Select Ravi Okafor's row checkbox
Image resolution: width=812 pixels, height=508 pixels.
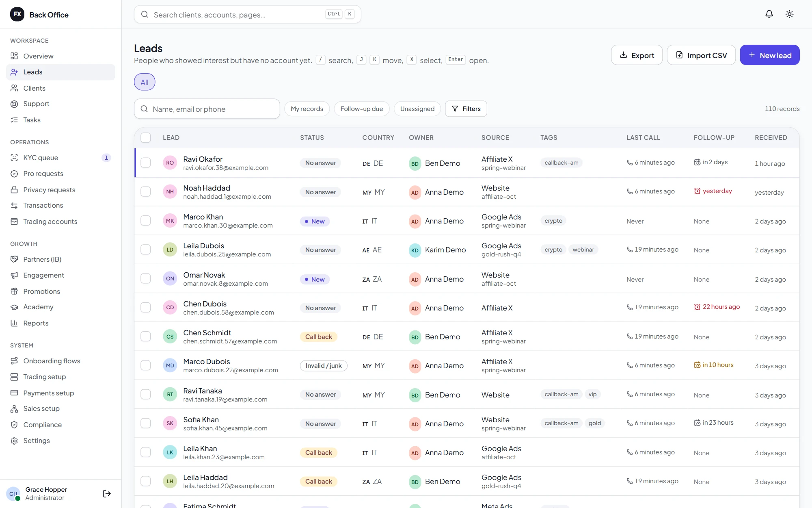145,163
